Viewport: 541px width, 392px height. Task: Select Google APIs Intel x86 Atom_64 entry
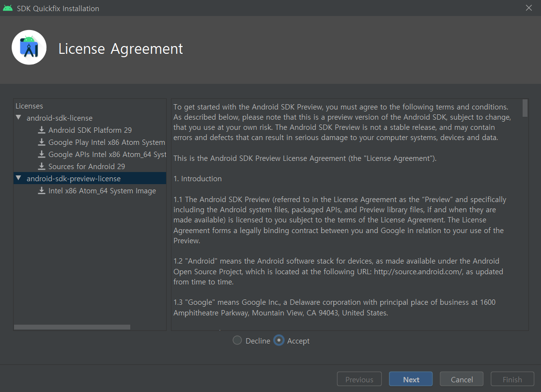pos(108,154)
